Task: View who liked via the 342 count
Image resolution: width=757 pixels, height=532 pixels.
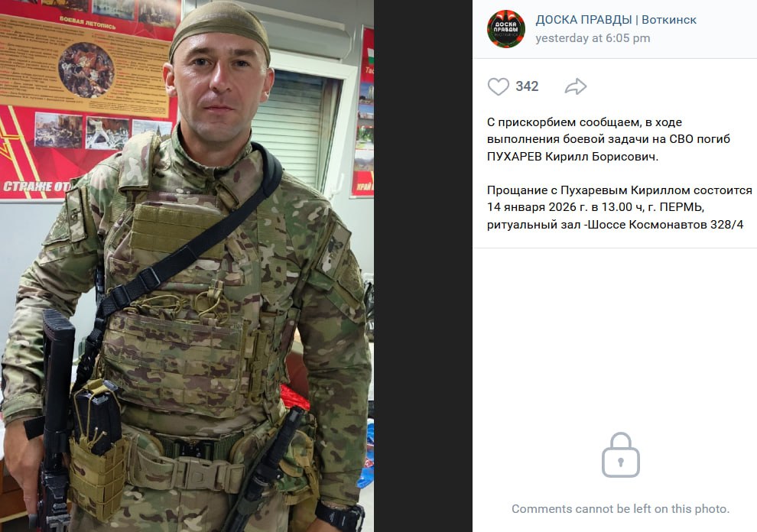Action: (527, 86)
